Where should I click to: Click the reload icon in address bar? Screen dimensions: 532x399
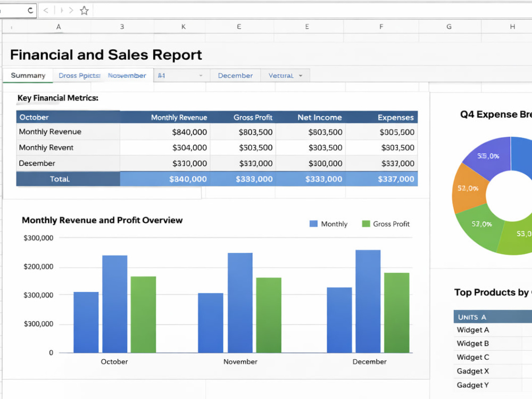coord(30,11)
